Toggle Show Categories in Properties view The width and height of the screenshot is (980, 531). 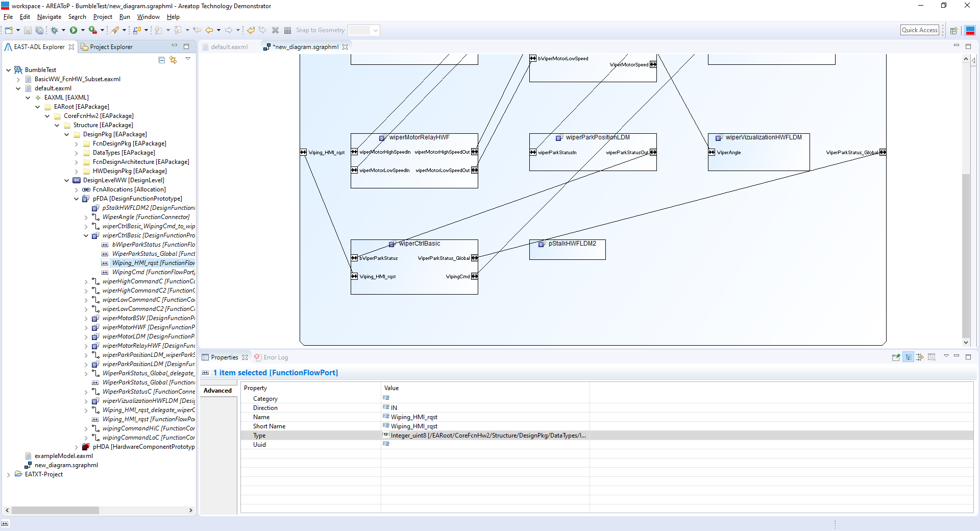coord(909,357)
